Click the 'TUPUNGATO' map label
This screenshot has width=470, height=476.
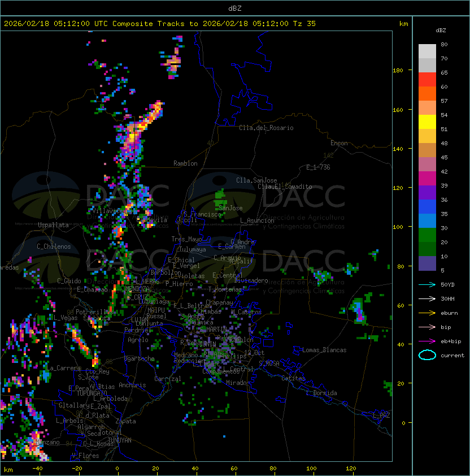pos(92,393)
